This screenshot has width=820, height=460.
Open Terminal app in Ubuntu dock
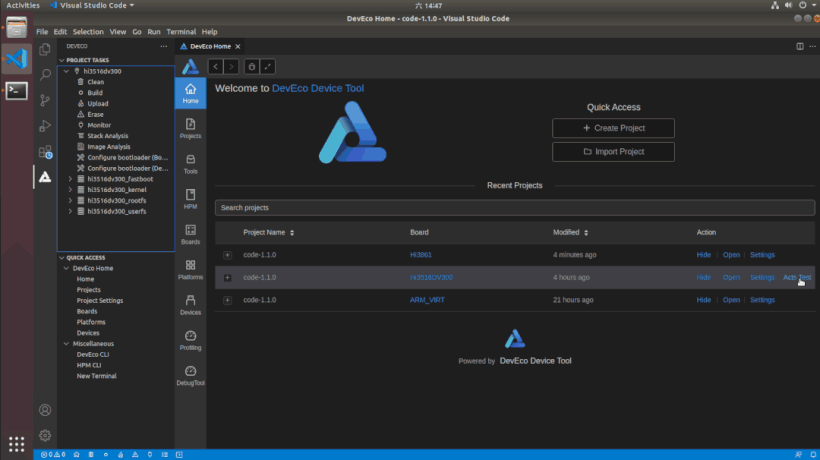(17, 91)
